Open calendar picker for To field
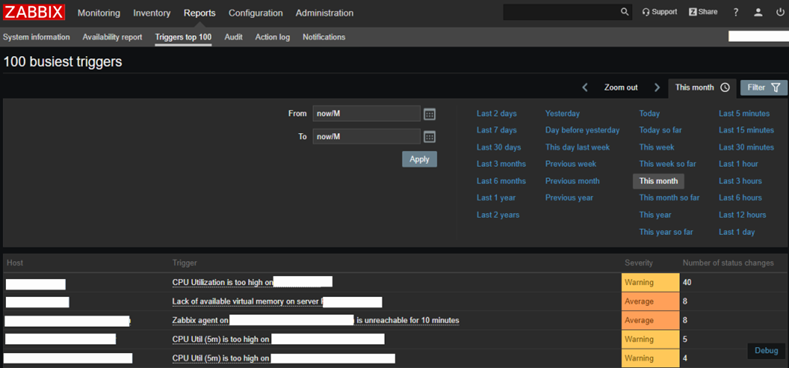Screen dimensions: 789x368 429,137
